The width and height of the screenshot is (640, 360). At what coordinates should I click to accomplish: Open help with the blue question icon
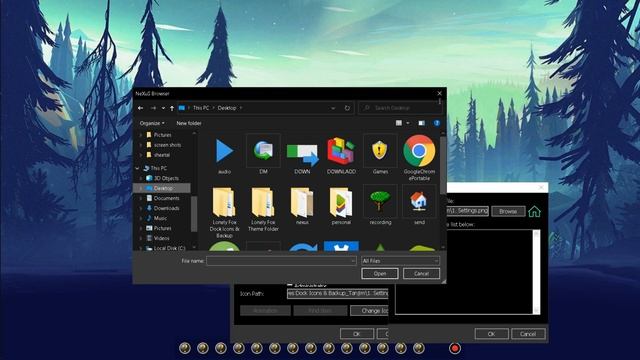tap(437, 123)
